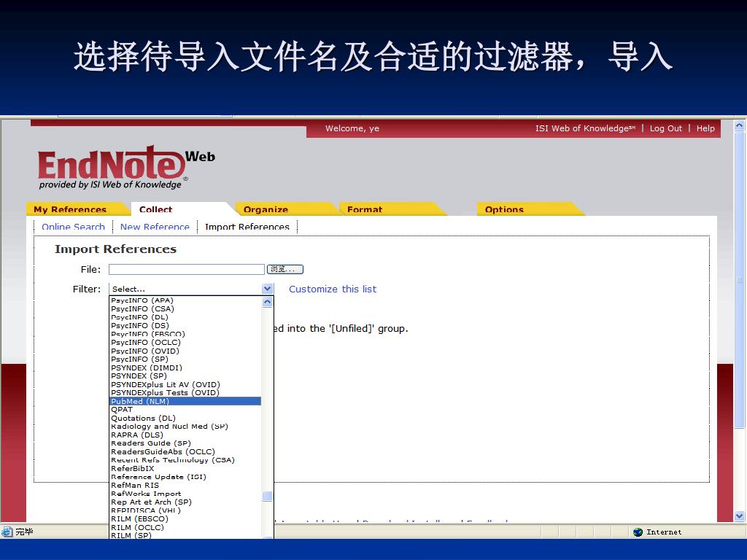
Task: Choose PSYNDEX (DIMDI) filter option
Action: [x=185, y=367]
